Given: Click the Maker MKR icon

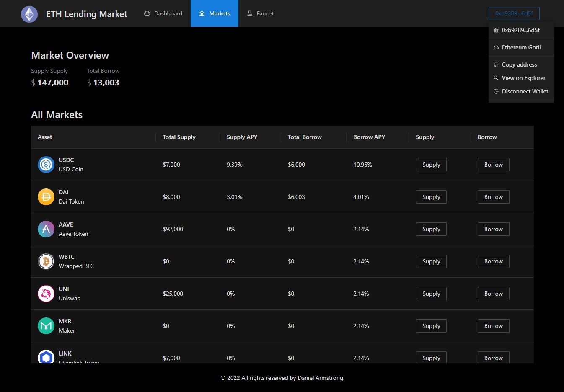Looking at the screenshot, I should pyautogui.click(x=46, y=326).
